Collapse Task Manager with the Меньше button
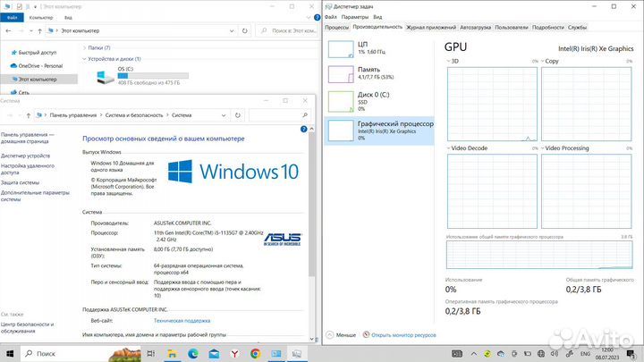This screenshot has height=362, width=644. [x=341, y=334]
